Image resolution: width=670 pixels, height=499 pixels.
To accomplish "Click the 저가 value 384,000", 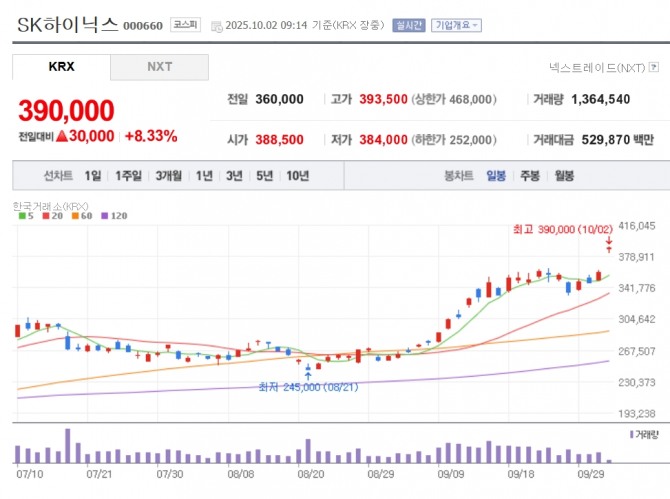I will pos(383,140).
